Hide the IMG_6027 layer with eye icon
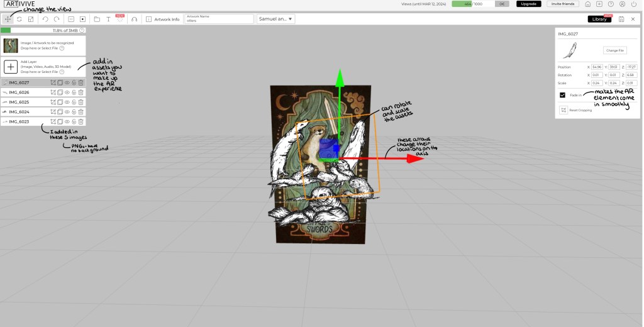 coord(67,82)
